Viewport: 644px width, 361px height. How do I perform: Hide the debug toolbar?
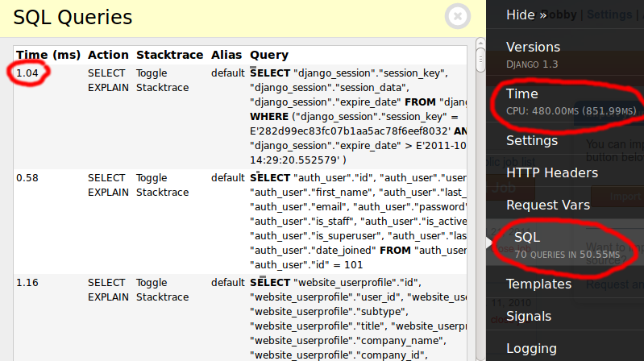pyautogui.click(x=526, y=15)
